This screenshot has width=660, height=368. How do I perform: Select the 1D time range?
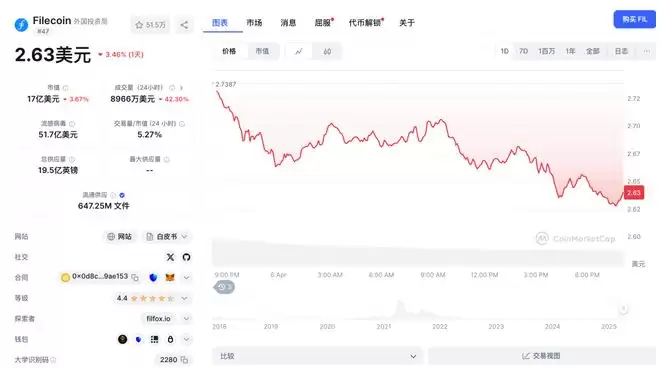coord(504,51)
